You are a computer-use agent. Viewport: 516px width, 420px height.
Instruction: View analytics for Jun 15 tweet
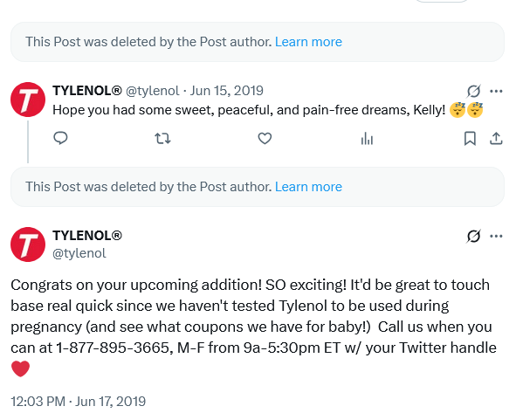[x=367, y=138]
